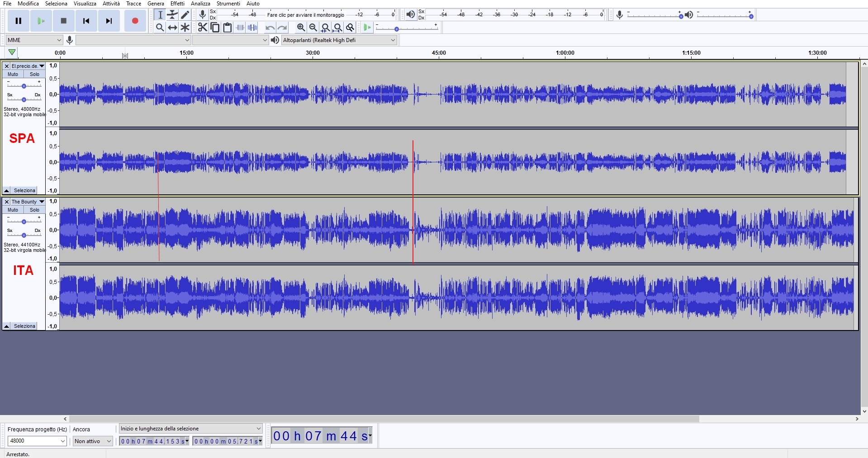Click the Pause transport button
Image resolution: width=868 pixels, height=458 pixels.
tap(19, 21)
